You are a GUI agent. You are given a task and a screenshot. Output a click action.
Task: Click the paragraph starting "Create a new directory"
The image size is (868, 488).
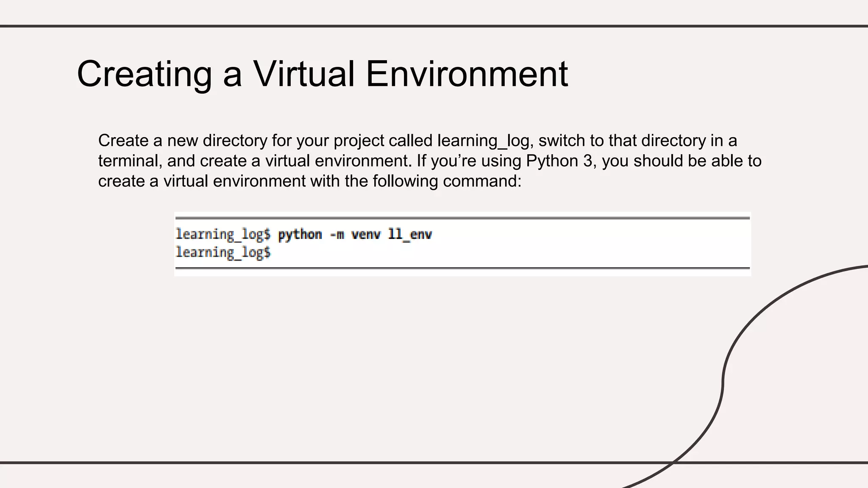point(430,161)
